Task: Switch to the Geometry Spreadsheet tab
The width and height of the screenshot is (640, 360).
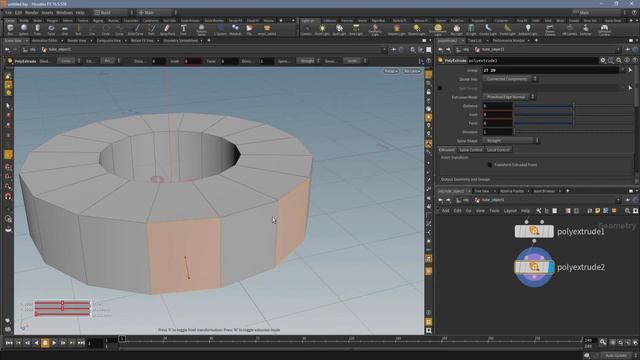Action: tap(180, 41)
